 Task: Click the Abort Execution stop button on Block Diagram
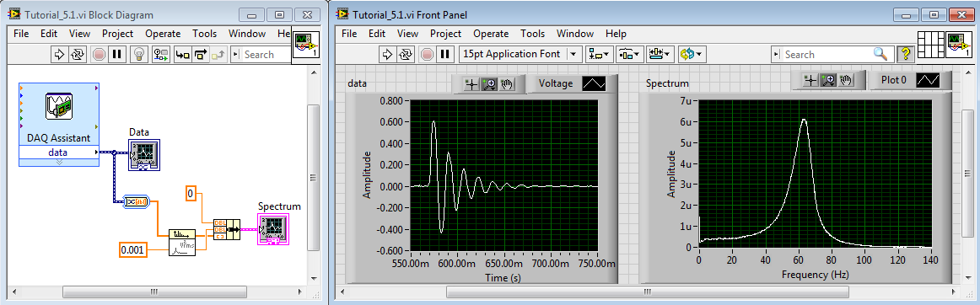99,55
